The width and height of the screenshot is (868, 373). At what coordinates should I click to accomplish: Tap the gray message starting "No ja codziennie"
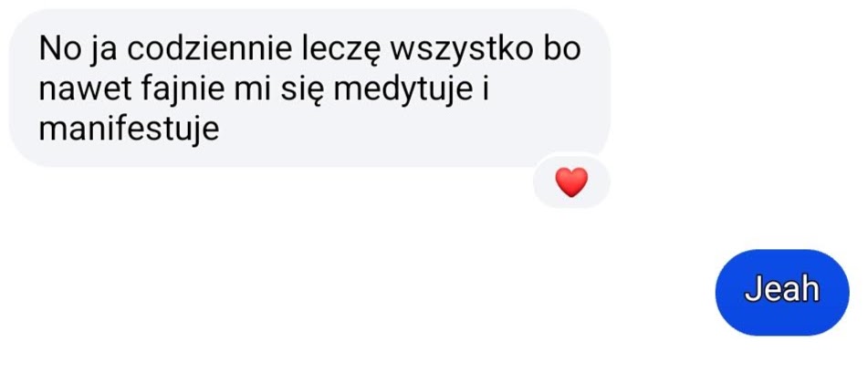pyautogui.click(x=309, y=88)
